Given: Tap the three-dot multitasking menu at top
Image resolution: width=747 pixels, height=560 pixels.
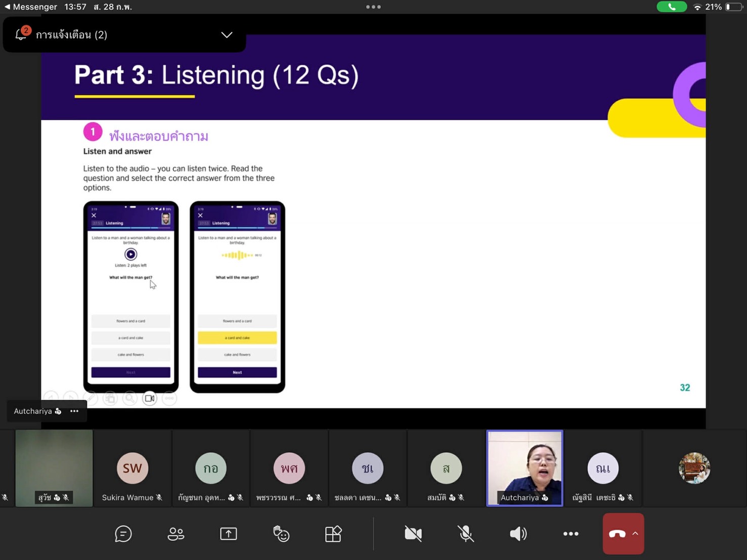Looking at the screenshot, I should click(x=373, y=7).
